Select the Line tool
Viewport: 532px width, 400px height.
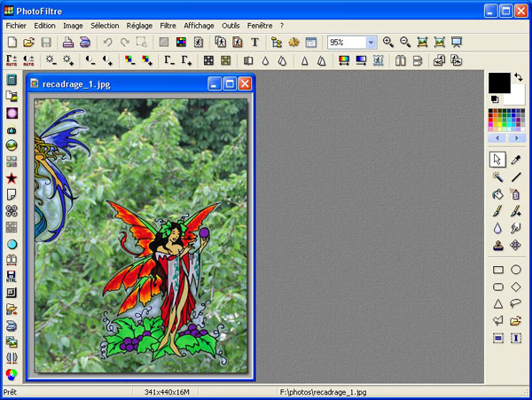click(516, 176)
